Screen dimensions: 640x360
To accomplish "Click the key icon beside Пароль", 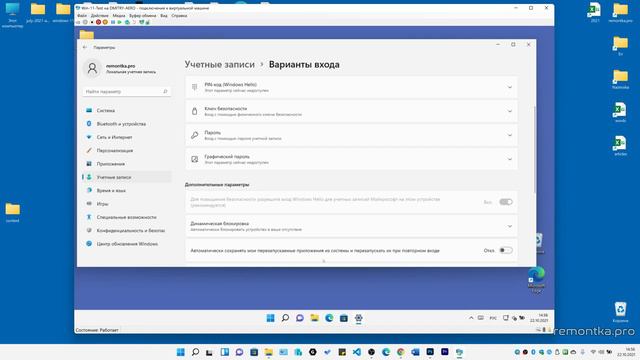I will point(195,135).
